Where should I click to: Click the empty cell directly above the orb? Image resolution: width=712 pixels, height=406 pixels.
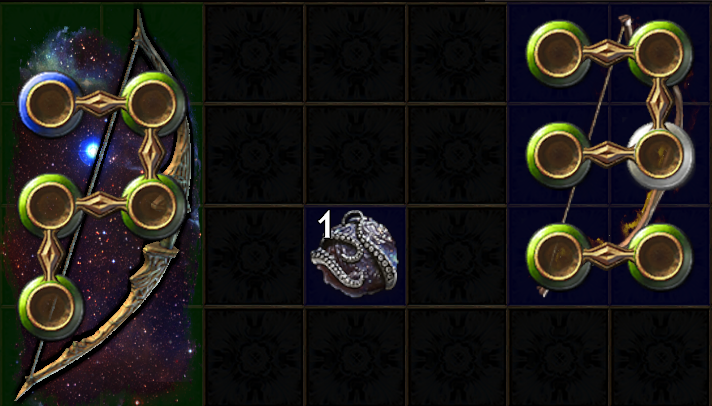(x=356, y=155)
